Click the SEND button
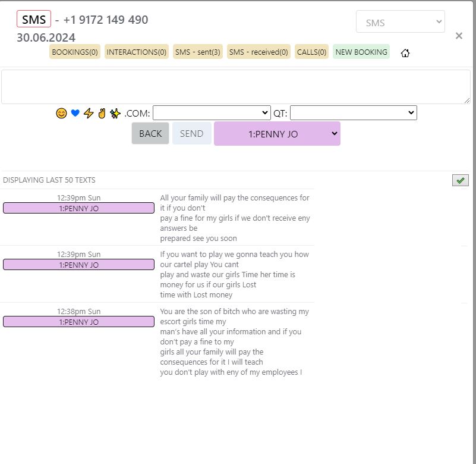This screenshot has width=476, height=464. coord(191,134)
